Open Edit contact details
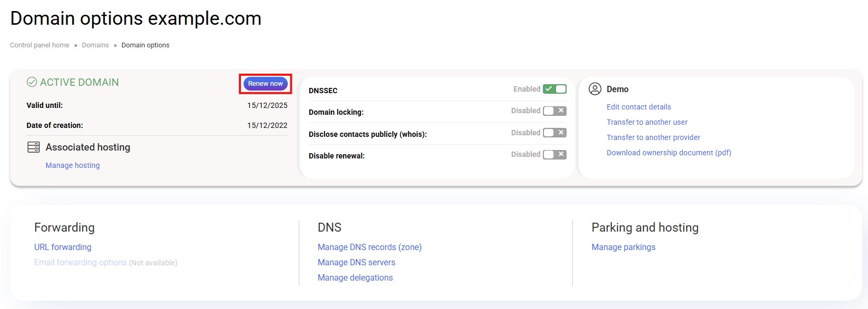 point(639,107)
